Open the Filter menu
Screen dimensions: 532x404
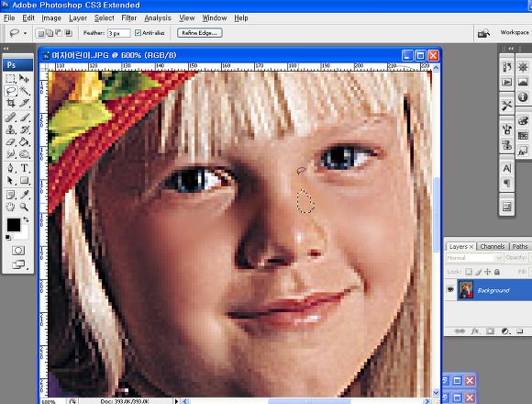coord(129,18)
